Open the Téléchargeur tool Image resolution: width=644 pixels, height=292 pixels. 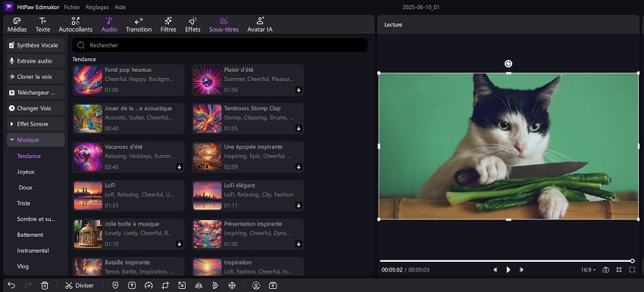point(36,93)
